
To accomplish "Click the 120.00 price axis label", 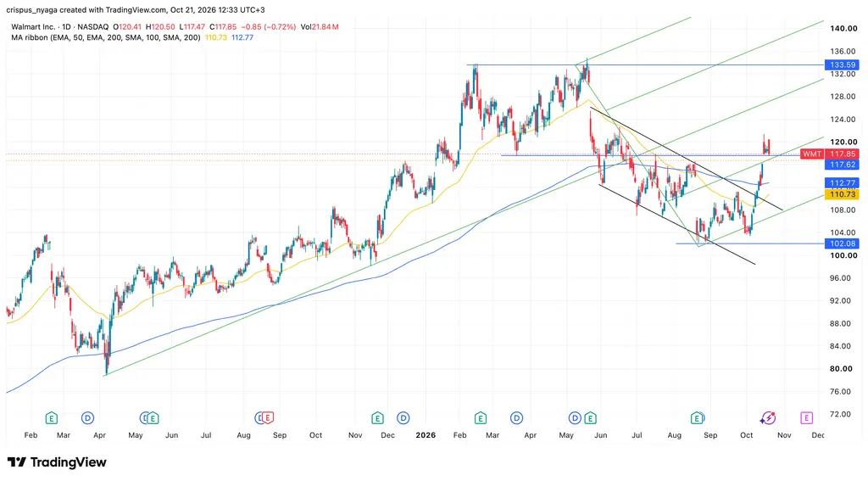I will tap(843, 142).
